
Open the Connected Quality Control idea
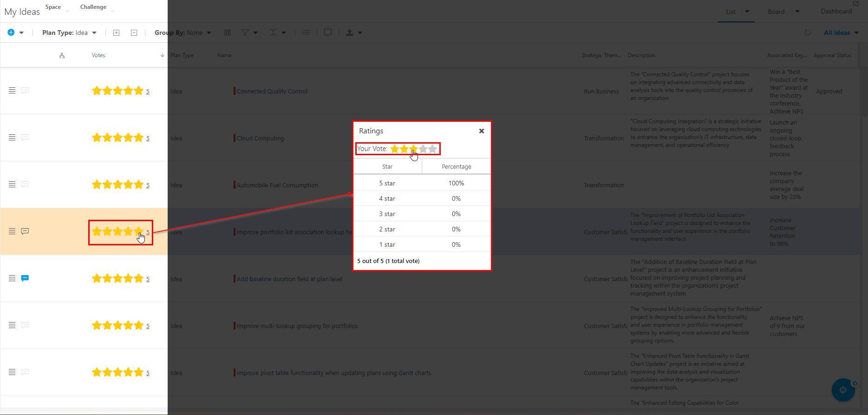[x=272, y=92]
